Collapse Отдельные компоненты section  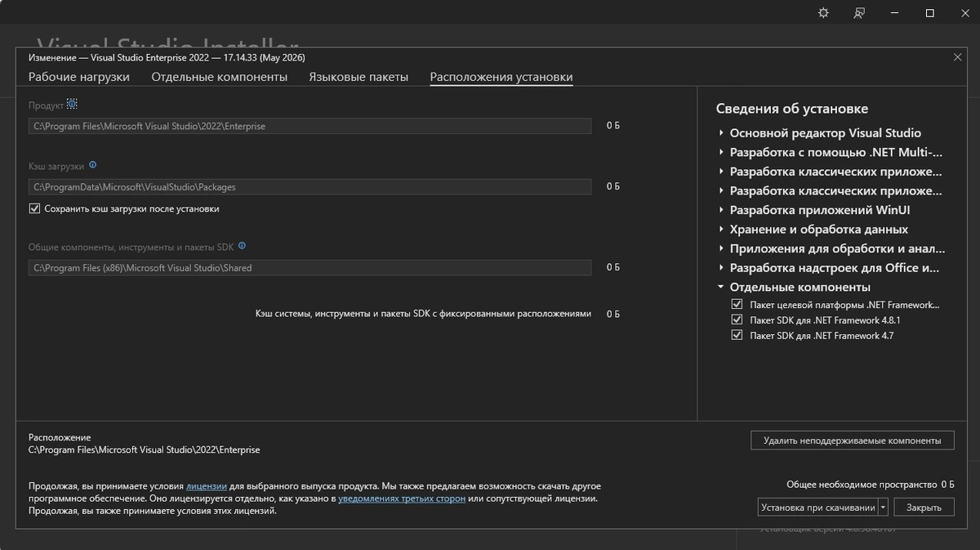[721, 287]
